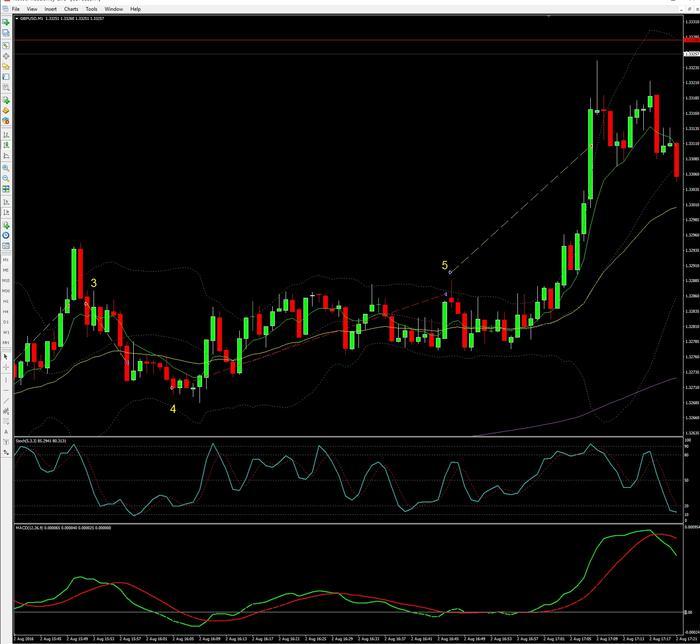Toggle chart auto scroll
Image resolution: width=700 pixels, height=644 pixels.
[x=6, y=202]
